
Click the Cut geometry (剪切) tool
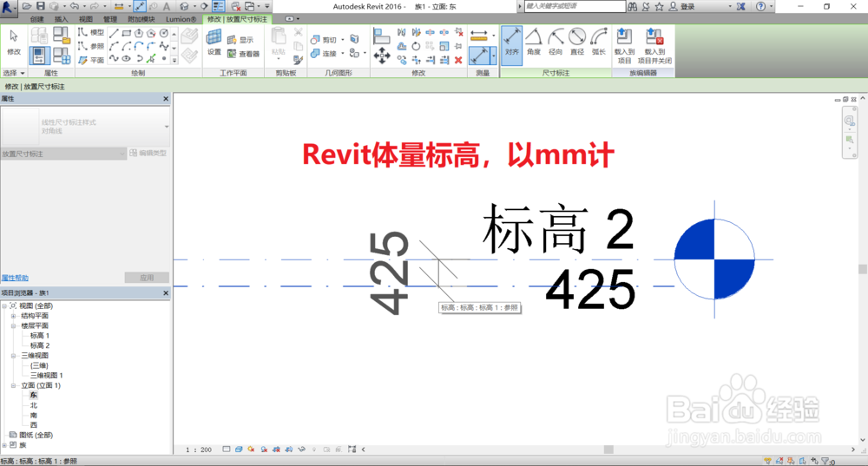click(x=324, y=40)
